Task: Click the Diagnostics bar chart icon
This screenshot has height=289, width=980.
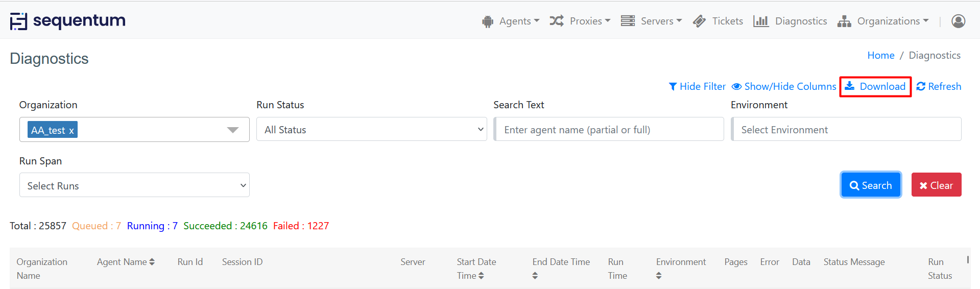Action: 760,21
